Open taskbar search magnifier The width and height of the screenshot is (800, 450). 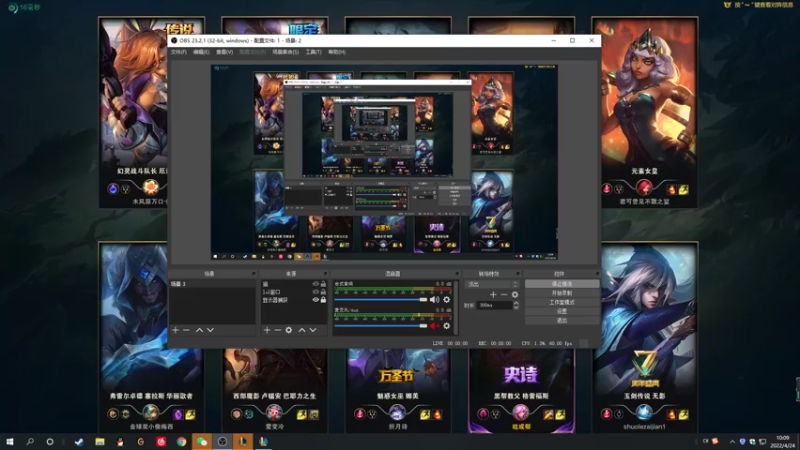tap(30, 442)
